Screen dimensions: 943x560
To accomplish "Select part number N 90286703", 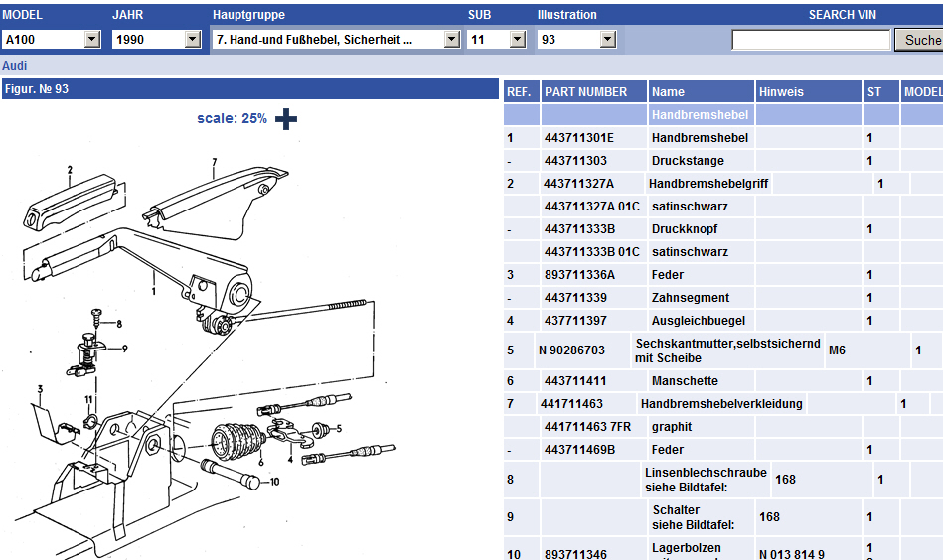I will point(571,350).
